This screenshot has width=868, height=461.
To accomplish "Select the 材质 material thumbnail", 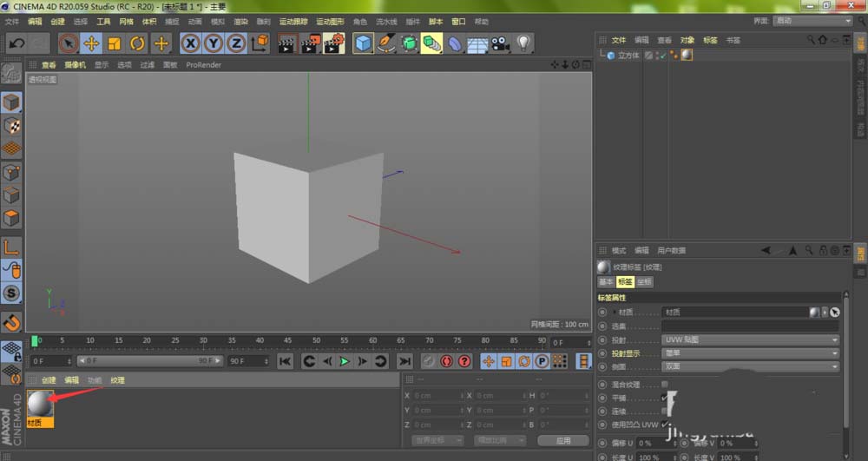I will click(40, 405).
